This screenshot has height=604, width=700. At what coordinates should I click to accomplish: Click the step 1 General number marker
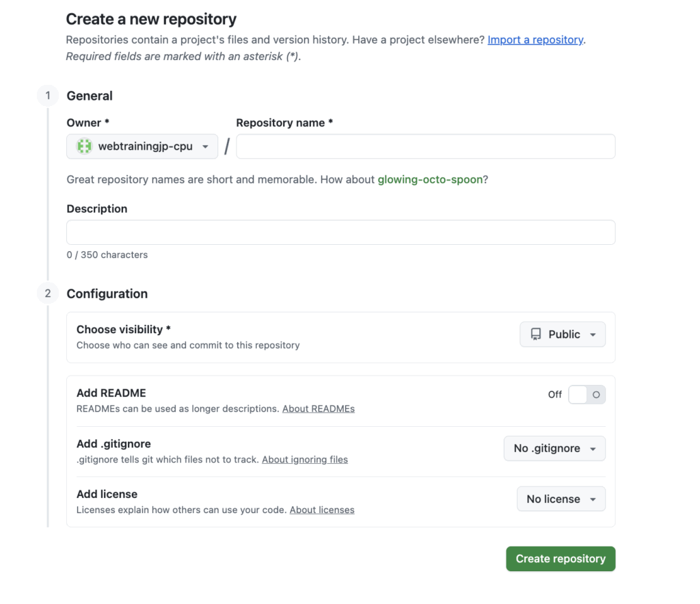tap(47, 96)
